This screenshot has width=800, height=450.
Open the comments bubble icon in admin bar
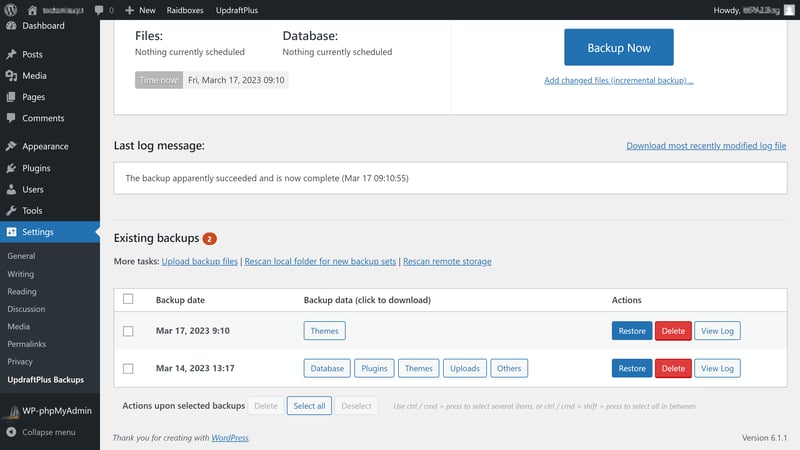(100, 9)
